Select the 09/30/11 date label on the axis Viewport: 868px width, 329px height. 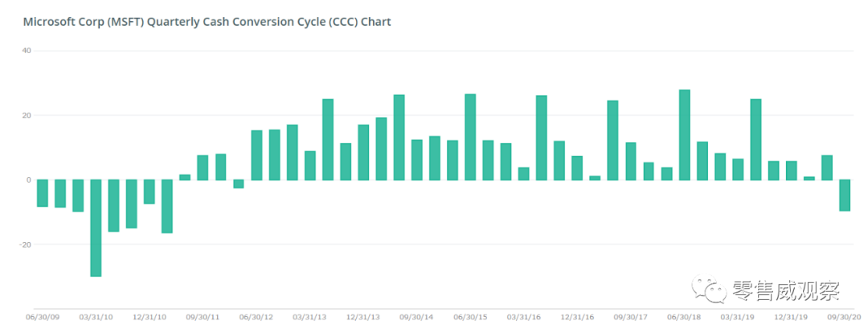coord(203,317)
